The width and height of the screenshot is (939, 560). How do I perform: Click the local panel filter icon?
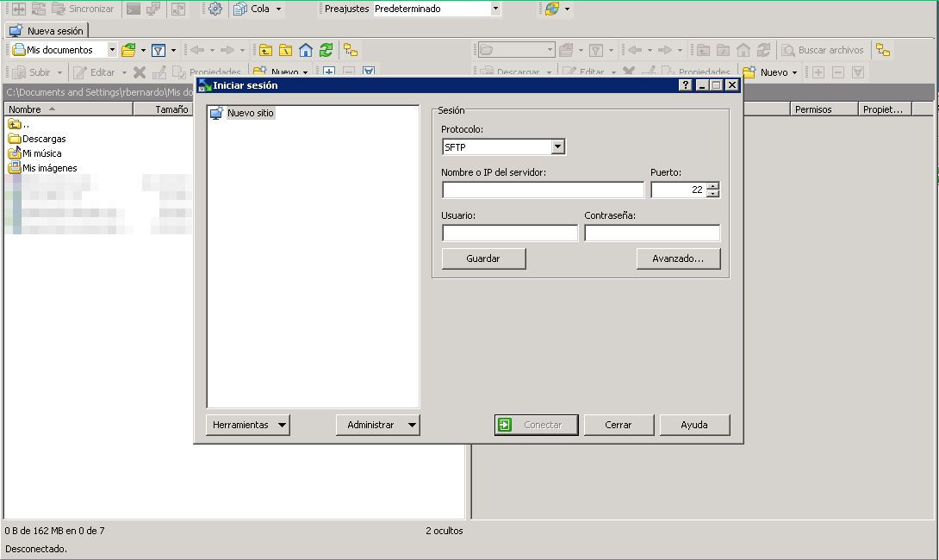pyautogui.click(x=159, y=50)
